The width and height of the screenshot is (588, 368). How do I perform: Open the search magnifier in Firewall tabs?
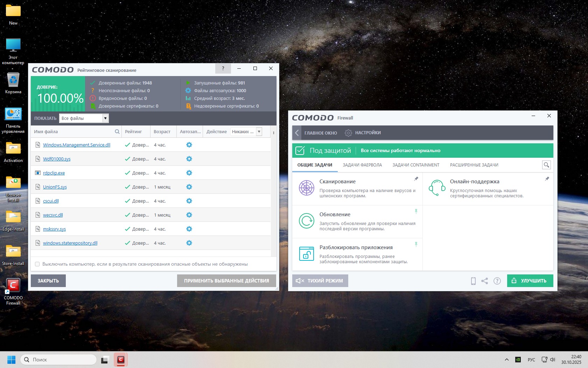click(x=546, y=165)
